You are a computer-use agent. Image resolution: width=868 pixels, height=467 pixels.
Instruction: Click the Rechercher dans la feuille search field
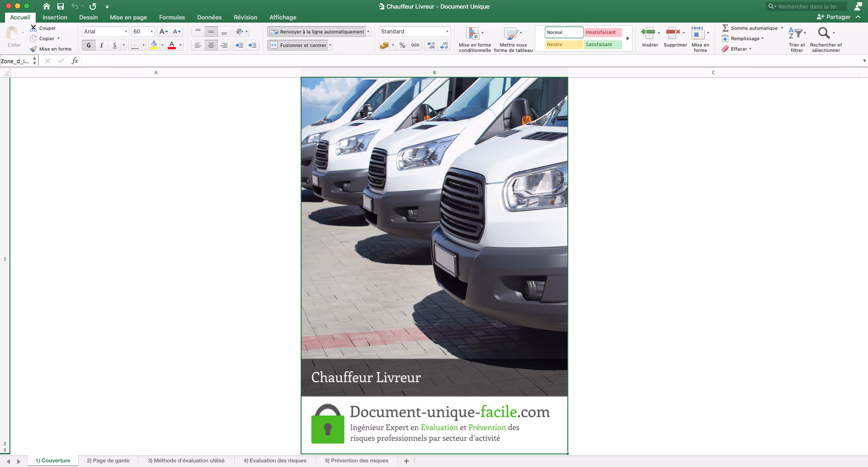[x=806, y=6]
